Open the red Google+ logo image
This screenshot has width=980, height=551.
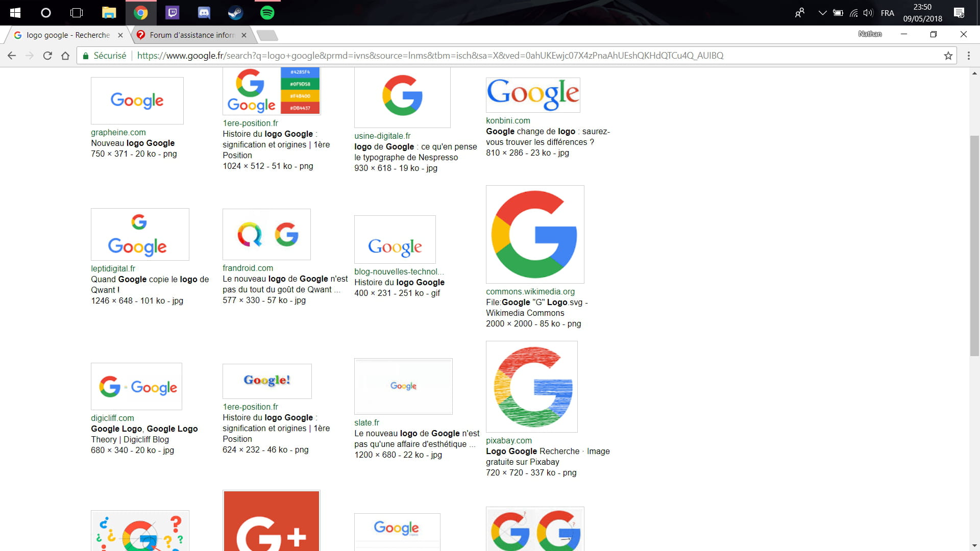272,520
